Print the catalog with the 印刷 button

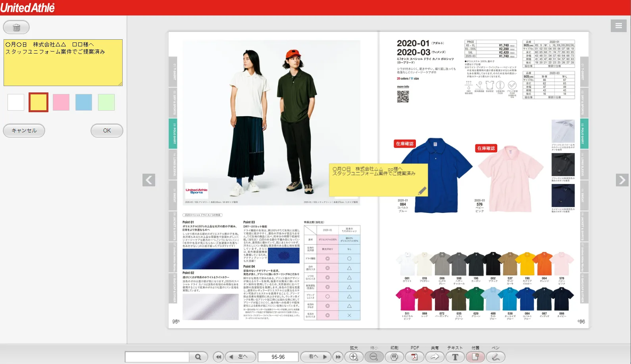[x=394, y=357]
